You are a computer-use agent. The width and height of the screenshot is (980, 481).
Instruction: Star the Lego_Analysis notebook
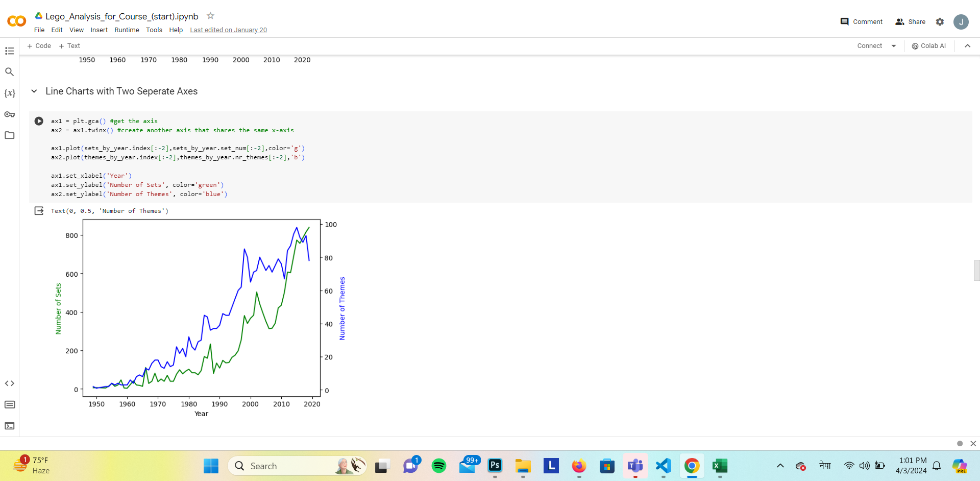(210, 16)
